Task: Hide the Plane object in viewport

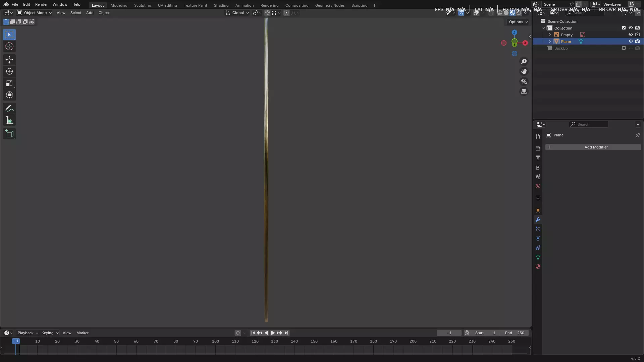Action: pos(631,42)
